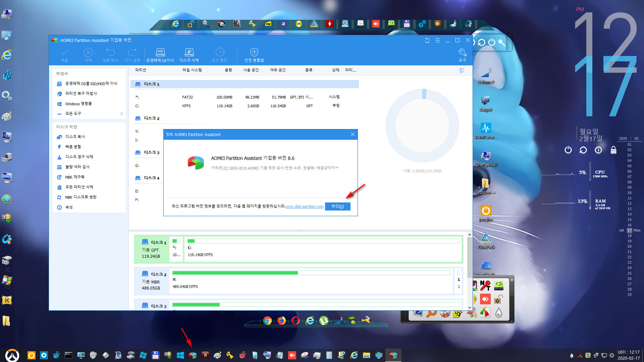This screenshot has width=644, height=362.
Task: Open Windows 명령줄 in sidebar
Action: (x=75, y=104)
